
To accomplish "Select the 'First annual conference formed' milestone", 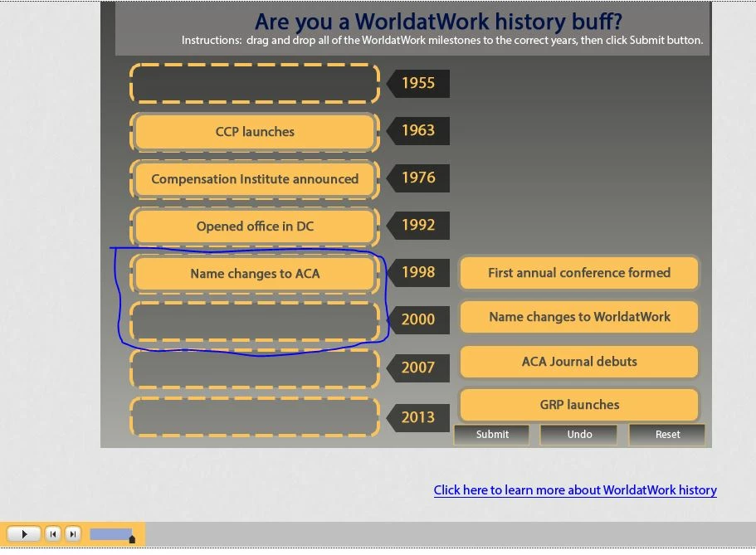I will (x=579, y=273).
